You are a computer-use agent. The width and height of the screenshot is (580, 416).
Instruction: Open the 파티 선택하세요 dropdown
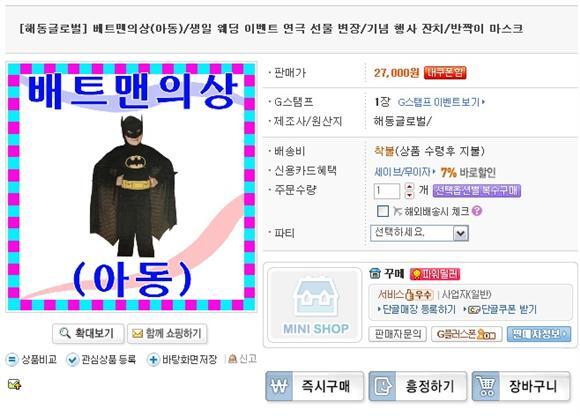(x=419, y=233)
